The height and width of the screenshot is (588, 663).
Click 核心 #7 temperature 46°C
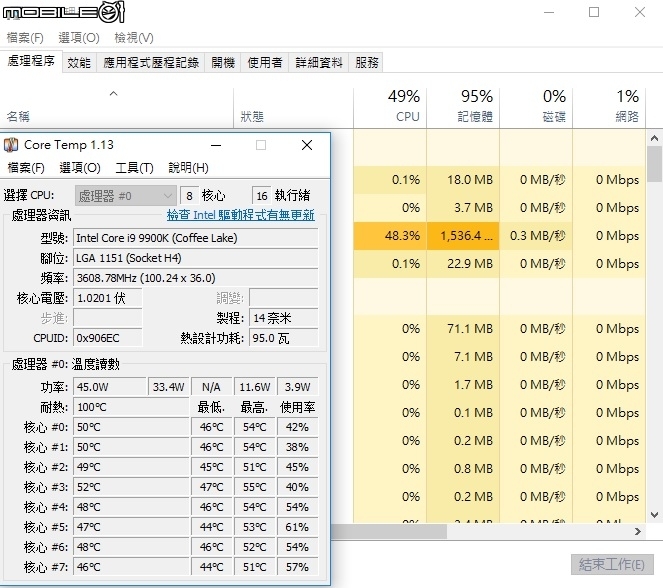pyautogui.click(x=131, y=567)
